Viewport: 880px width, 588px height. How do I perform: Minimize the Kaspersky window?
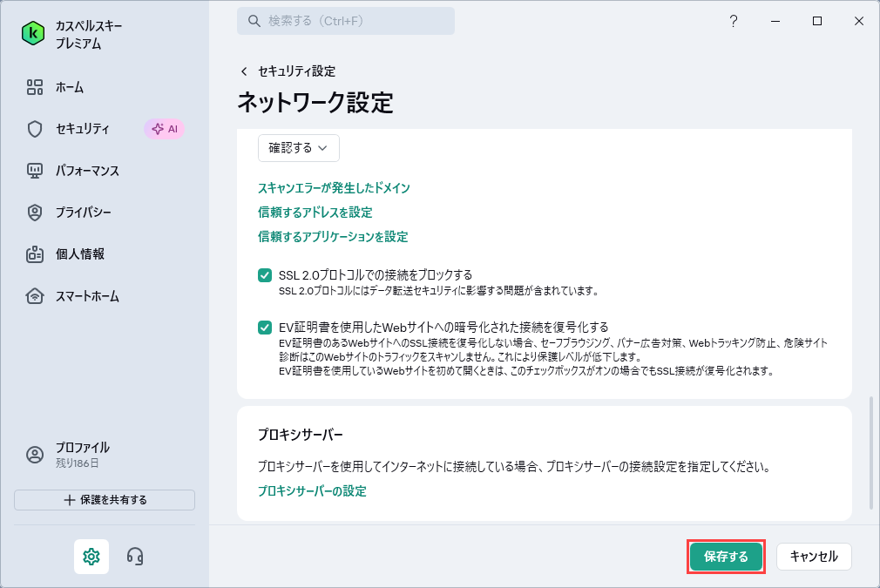(775, 21)
